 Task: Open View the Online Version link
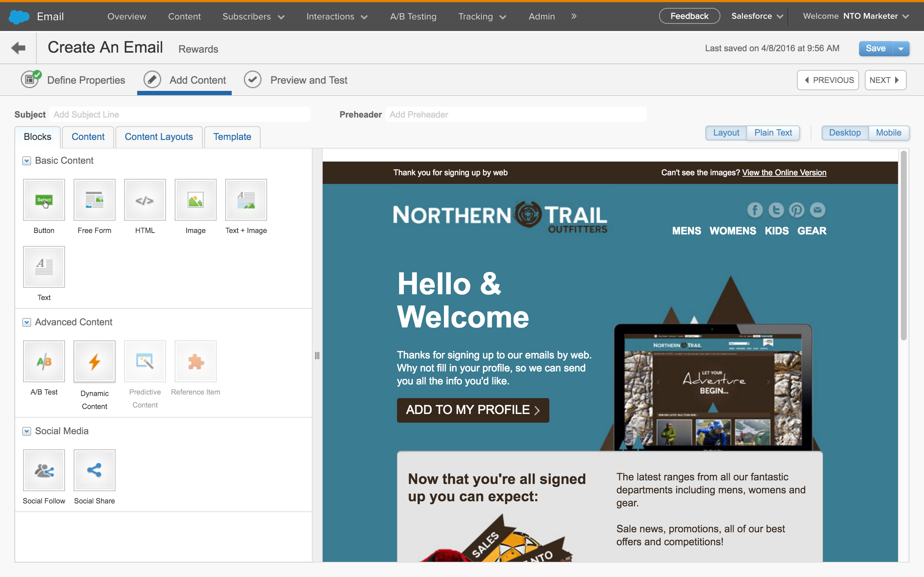(784, 172)
